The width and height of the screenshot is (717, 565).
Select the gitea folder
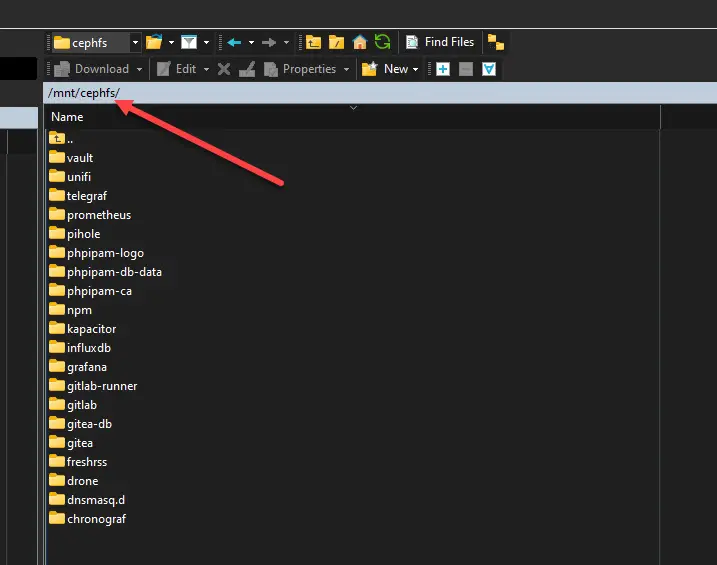pos(71,443)
